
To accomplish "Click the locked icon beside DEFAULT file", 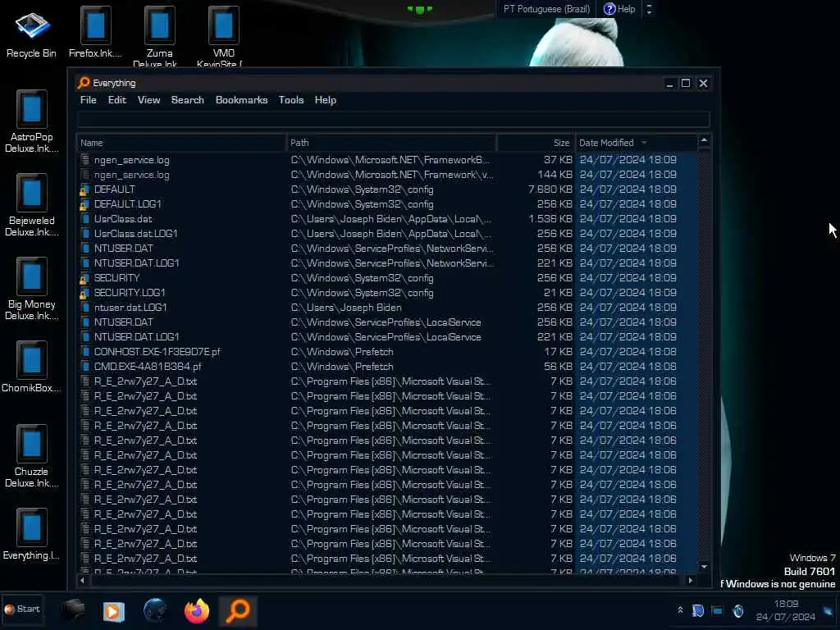I will [84, 189].
